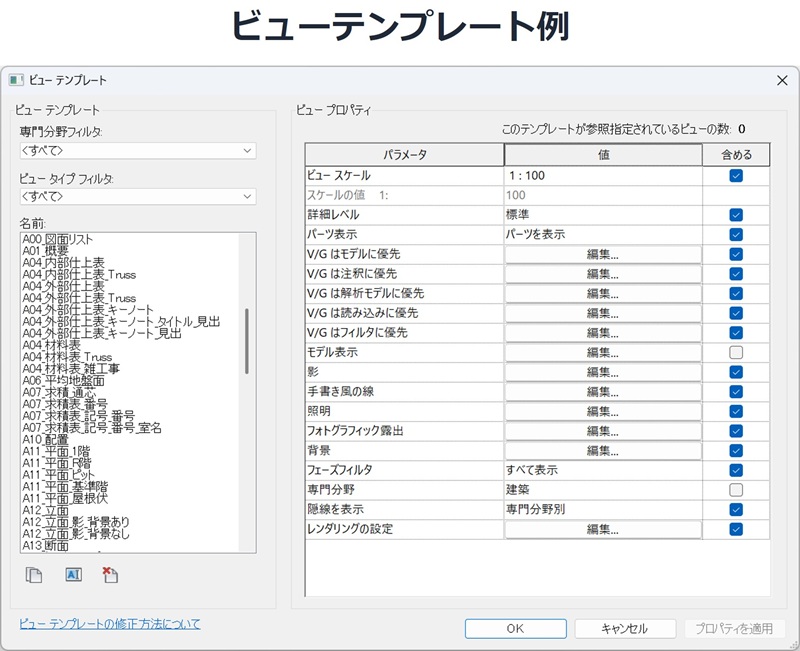Viewport: 800px width, 651px height.
Task: Click the キャンセル button
Action: click(x=625, y=629)
